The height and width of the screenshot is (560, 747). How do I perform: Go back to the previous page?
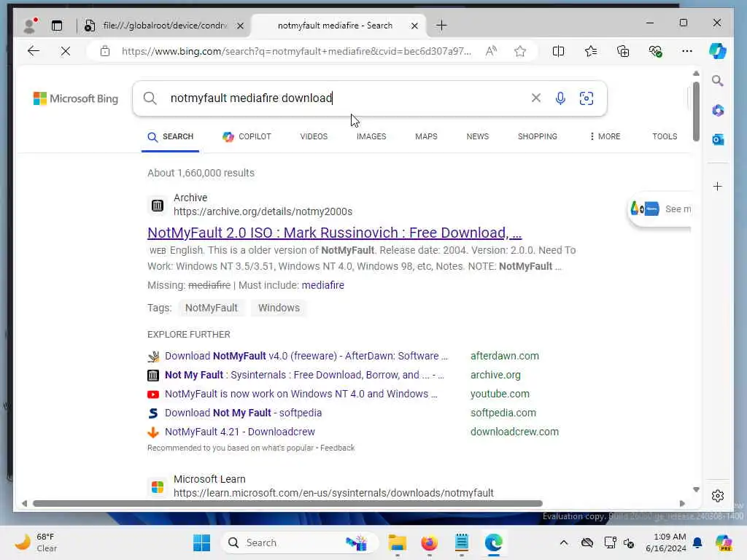tap(34, 51)
